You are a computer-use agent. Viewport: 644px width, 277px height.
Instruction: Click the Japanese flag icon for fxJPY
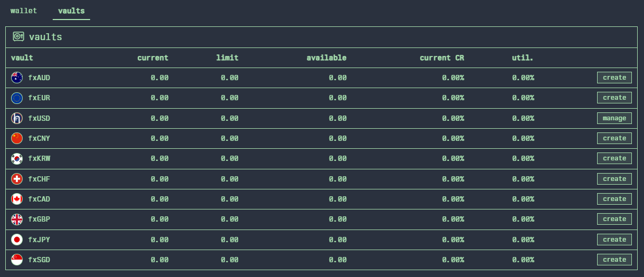[x=17, y=240]
